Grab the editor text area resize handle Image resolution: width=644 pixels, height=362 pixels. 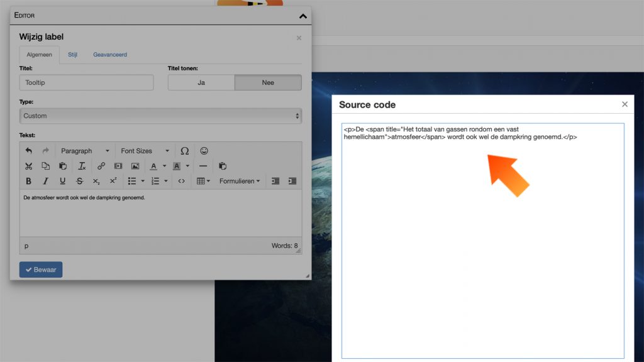(299, 250)
